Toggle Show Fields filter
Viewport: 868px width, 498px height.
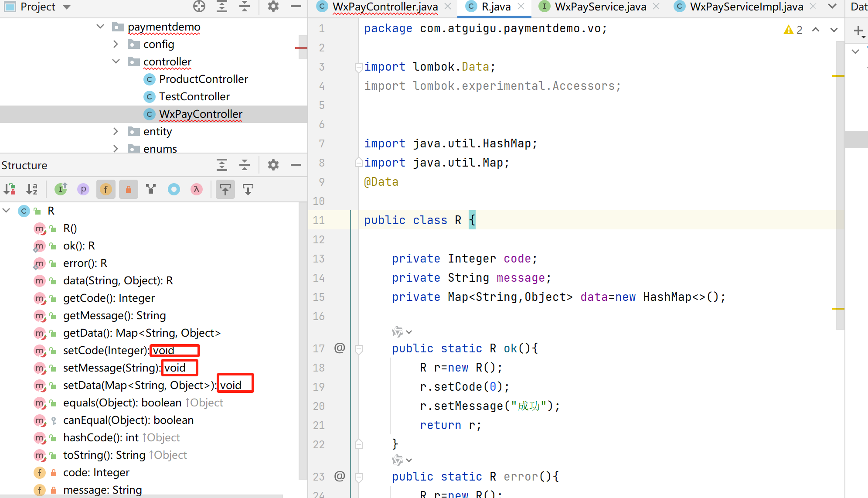point(106,189)
